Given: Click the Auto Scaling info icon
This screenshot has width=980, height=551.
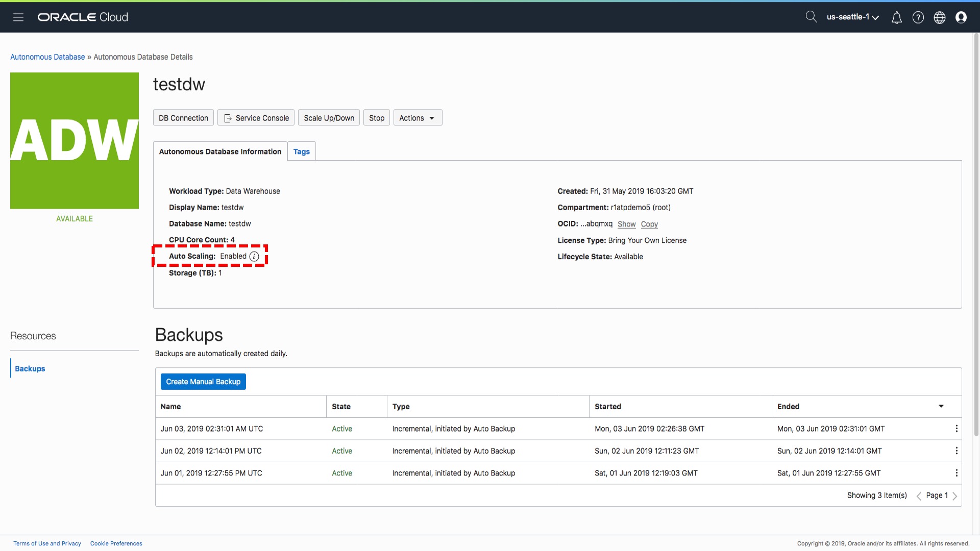Looking at the screenshot, I should click(x=254, y=257).
